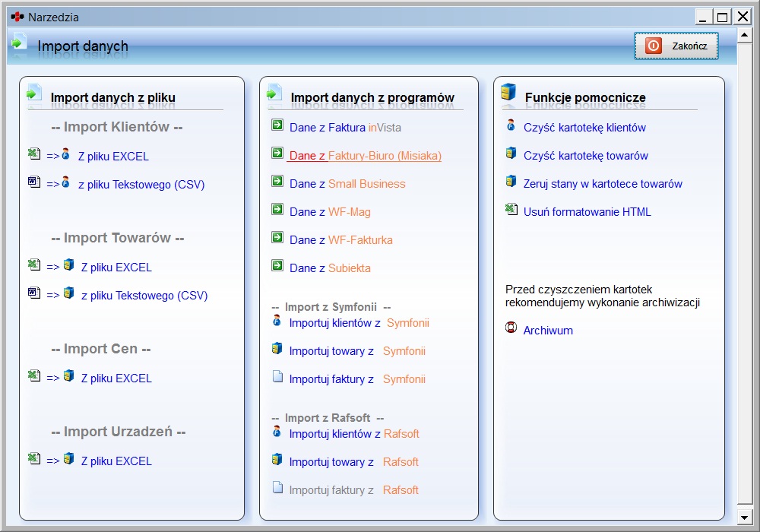Open 'Importuj faktury z Rafsoft'

point(353,490)
